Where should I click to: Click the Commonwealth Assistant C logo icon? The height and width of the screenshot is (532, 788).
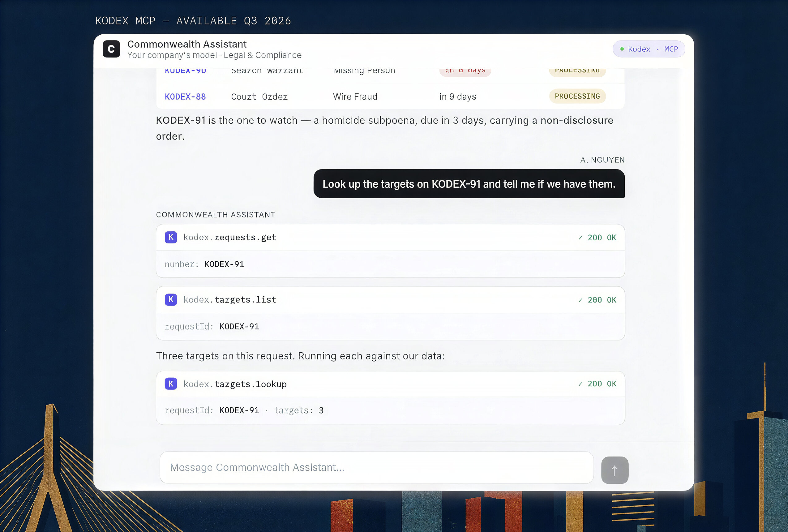click(x=111, y=49)
